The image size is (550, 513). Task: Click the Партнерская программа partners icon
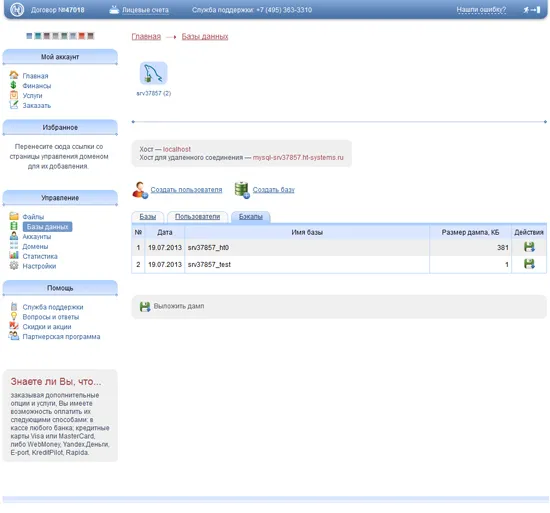(x=14, y=336)
